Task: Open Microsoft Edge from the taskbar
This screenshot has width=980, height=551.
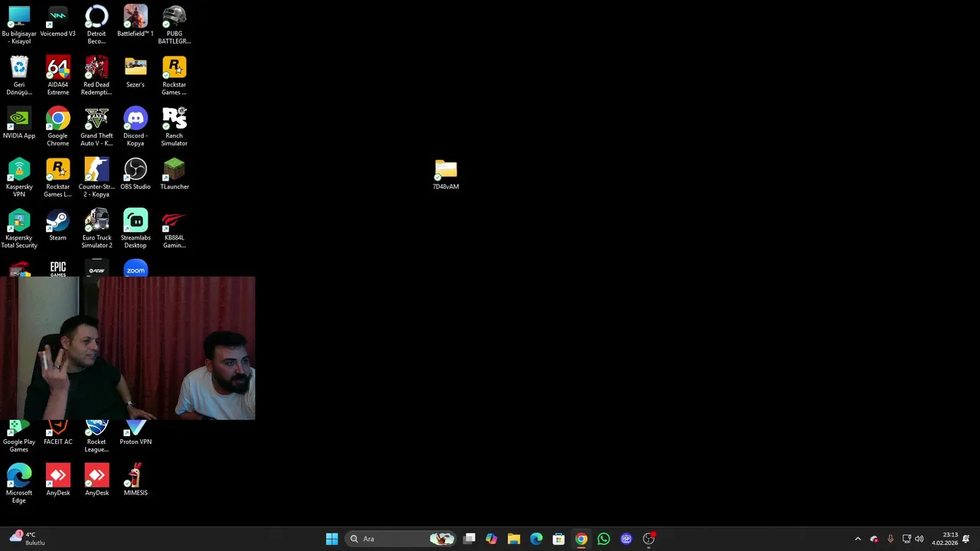Action: pyautogui.click(x=536, y=539)
